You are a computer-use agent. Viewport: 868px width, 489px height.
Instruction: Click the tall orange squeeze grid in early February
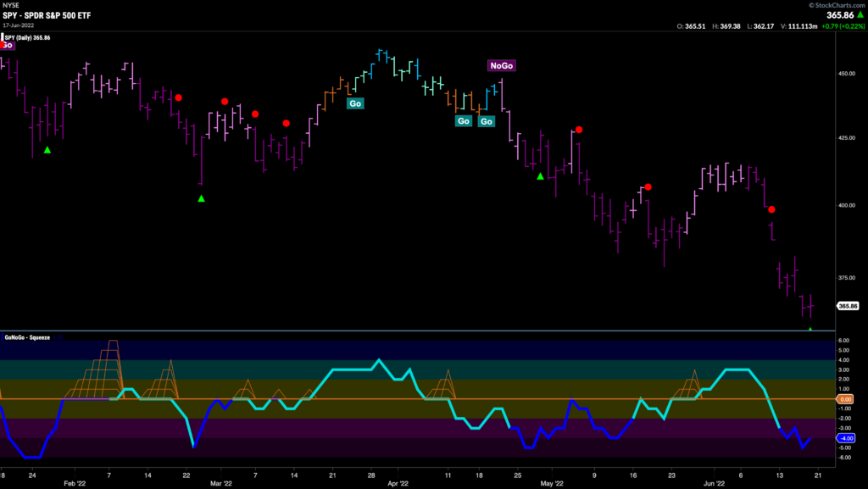pos(95,369)
